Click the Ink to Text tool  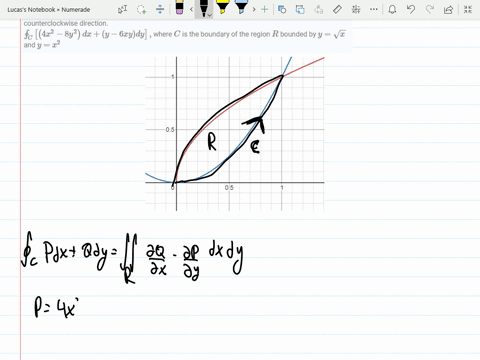[318, 9]
